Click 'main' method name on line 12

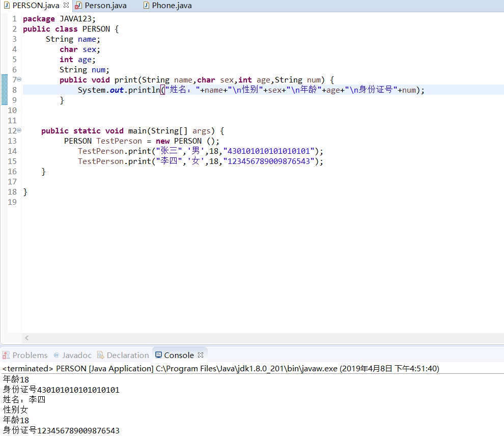(x=137, y=131)
